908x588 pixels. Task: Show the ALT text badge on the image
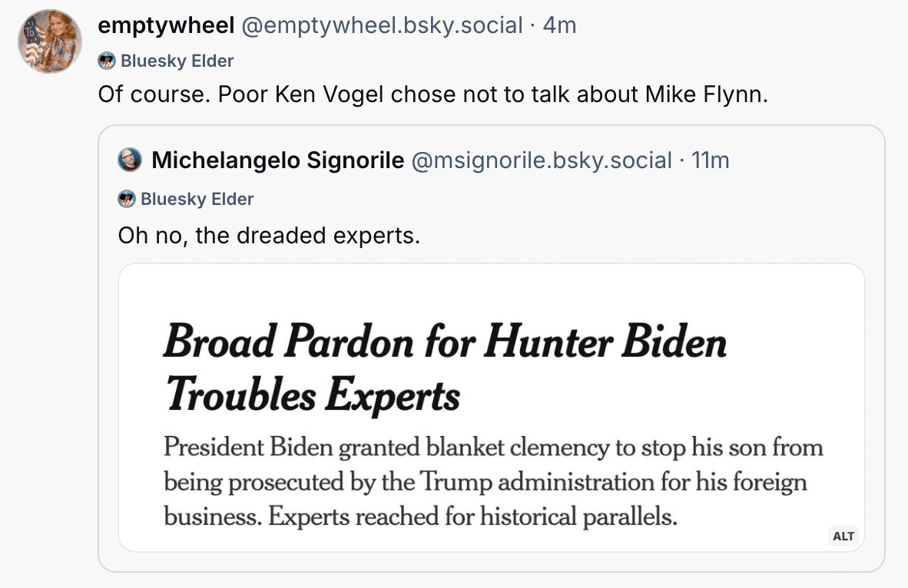[843, 536]
